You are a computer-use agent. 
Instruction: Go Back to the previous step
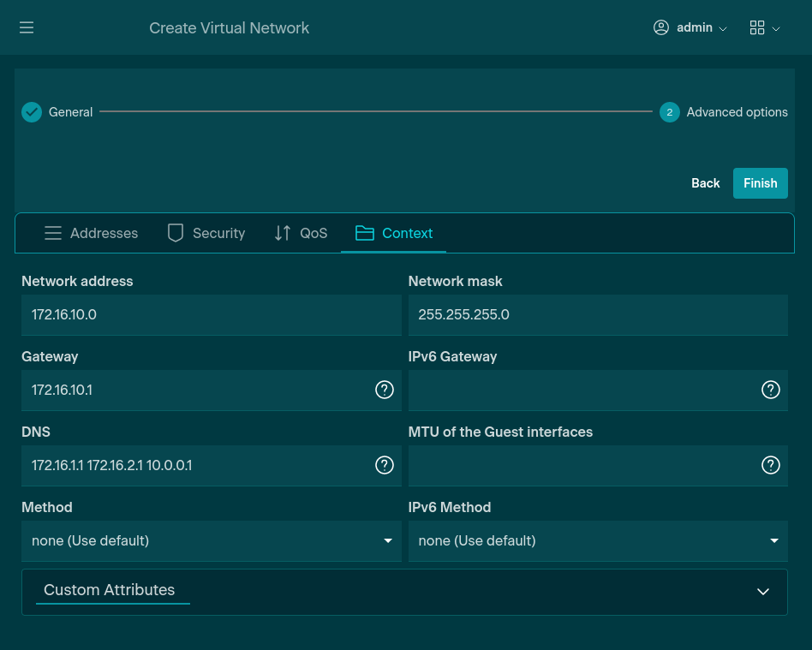tap(705, 183)
